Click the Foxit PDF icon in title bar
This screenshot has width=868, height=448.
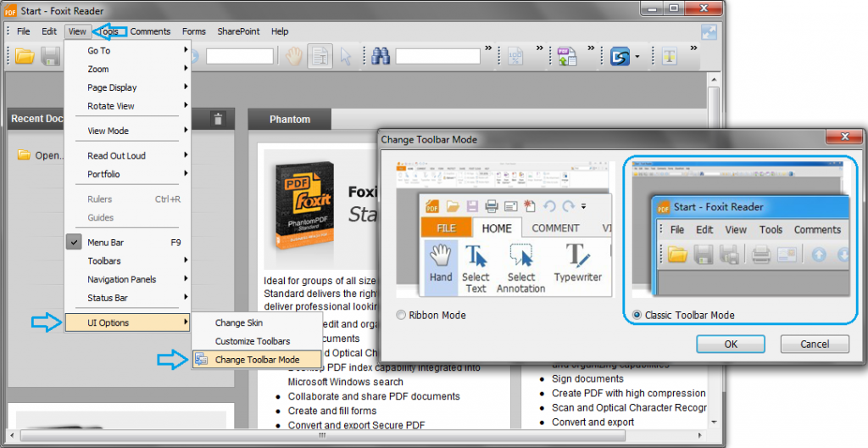(10, 10)
